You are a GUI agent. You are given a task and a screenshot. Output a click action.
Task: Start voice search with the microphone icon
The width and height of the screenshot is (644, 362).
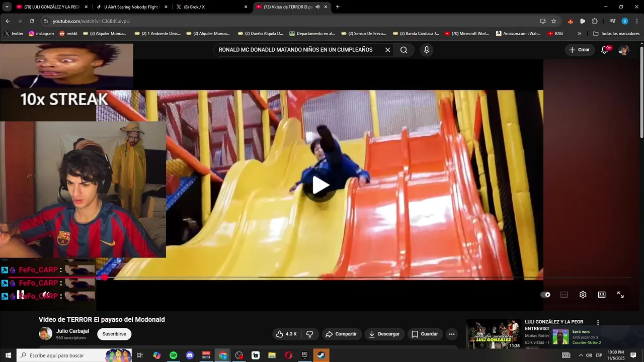[x=427, y=50]
